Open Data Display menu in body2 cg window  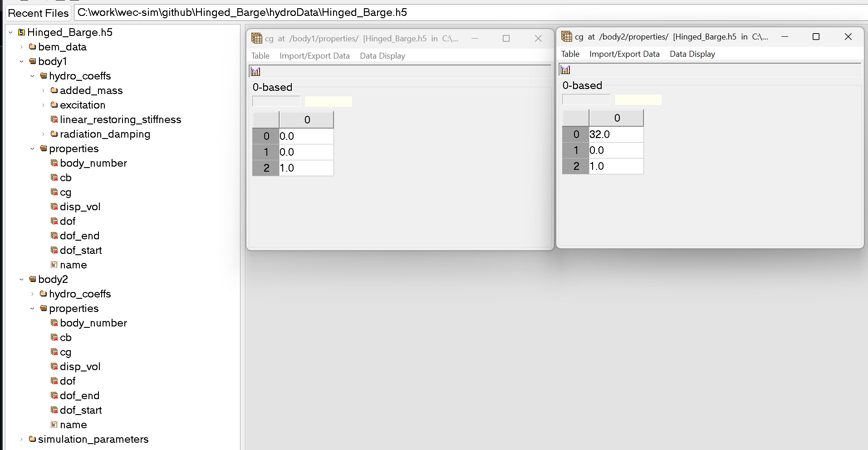coord(692,54)
